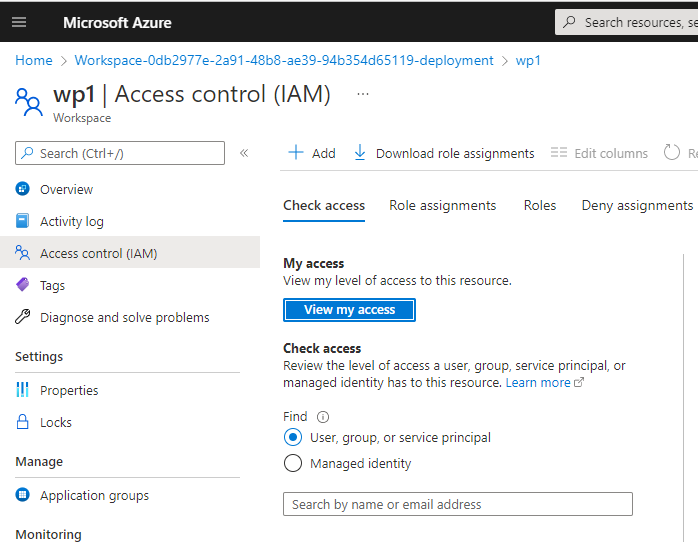Click the Home breadcrumb link
The width and height of the screenshot is (698, 542).
point(34,60)
